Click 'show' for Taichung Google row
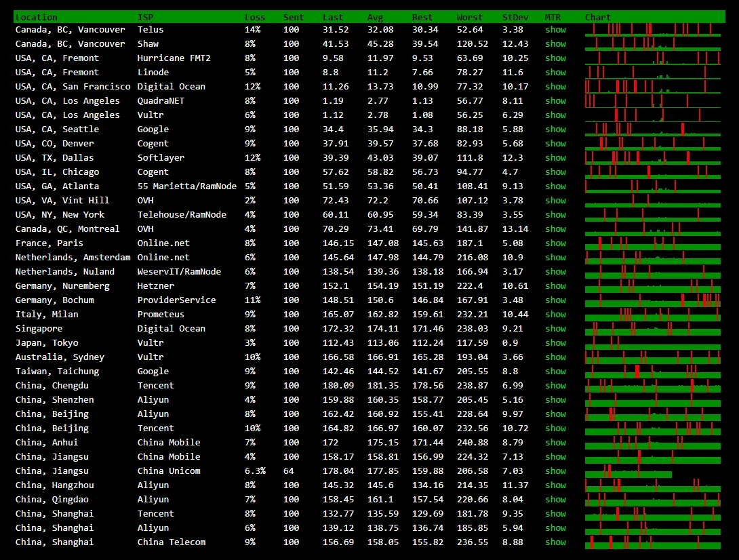739x560 pixels. 555,372
